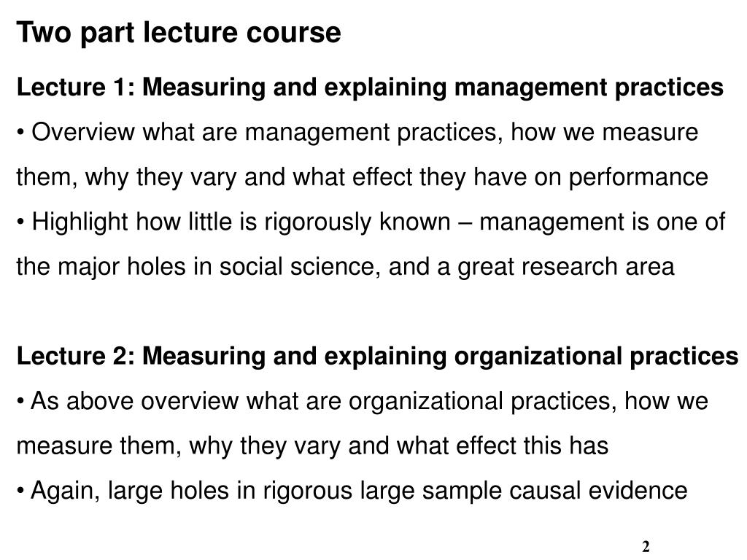Select the Lecture 2 heading text
Image resolution: width=747 pixels, height=560 pixels.
coord(378,356)
